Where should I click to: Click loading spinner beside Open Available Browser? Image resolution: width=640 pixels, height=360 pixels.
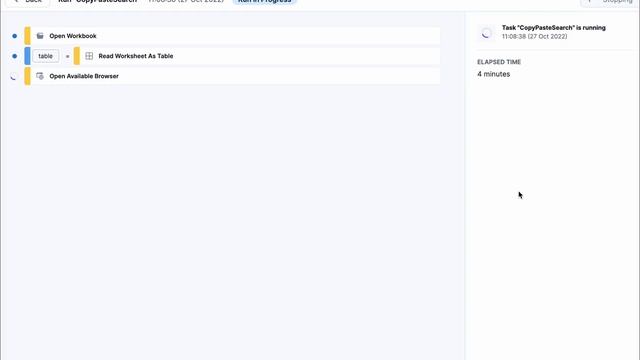coord(14,76)
